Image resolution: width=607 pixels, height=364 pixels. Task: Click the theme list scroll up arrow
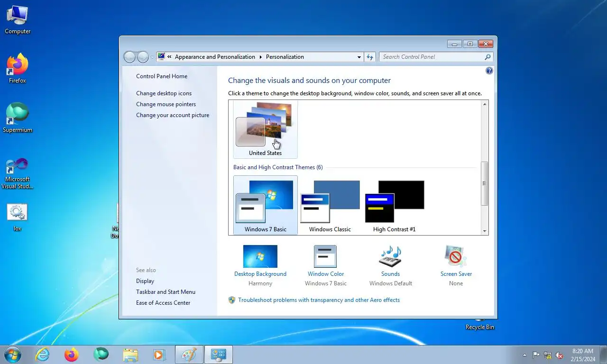pos(485,104)
